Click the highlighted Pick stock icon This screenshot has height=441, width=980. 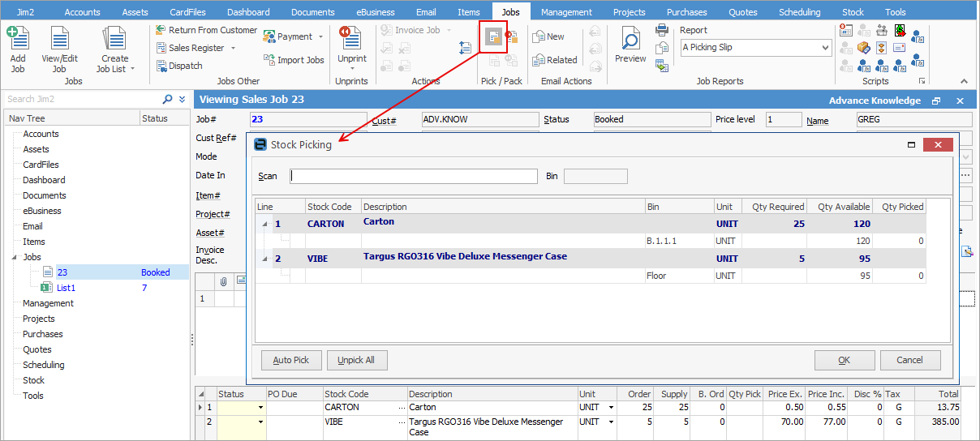click(x=492, y=37)
